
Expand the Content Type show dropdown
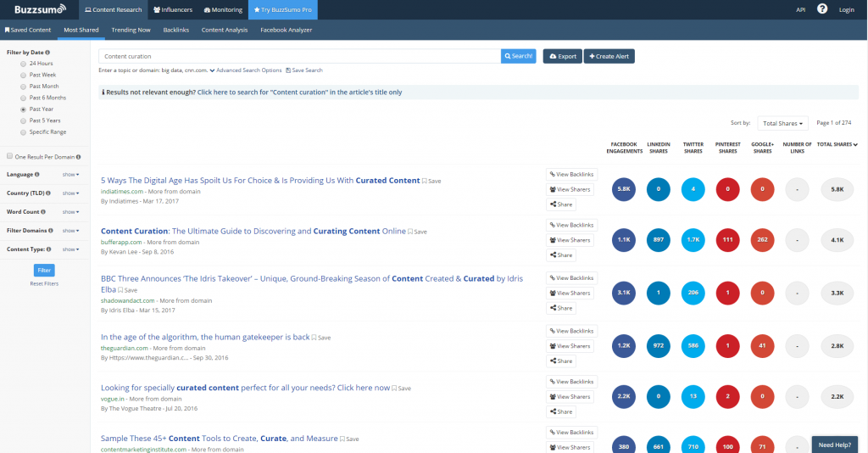70,249
